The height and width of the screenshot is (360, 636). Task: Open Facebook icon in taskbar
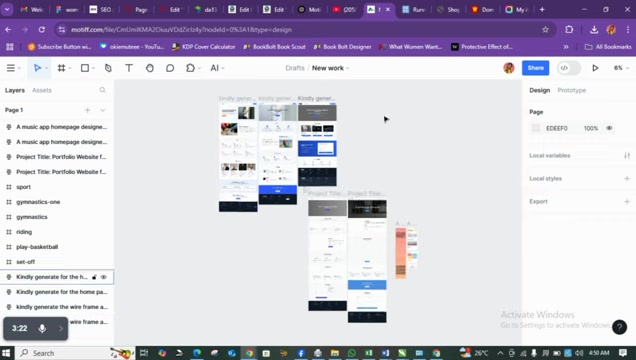coord(301,353)
